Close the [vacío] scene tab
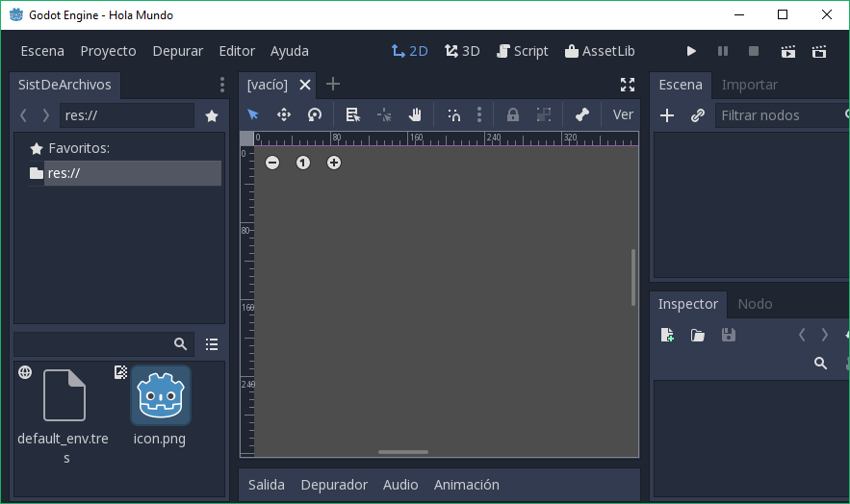Screen dimensions: 850x504 (305, 85)
